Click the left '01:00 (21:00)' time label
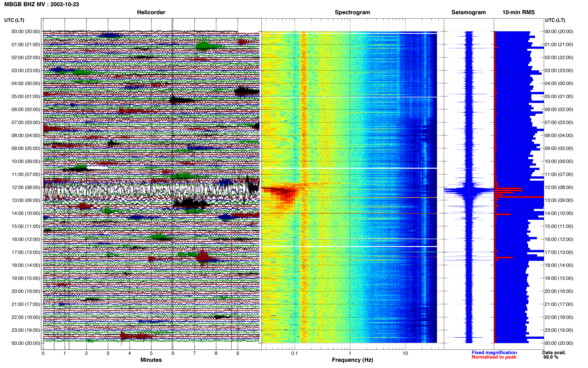 tap(26, 45)
